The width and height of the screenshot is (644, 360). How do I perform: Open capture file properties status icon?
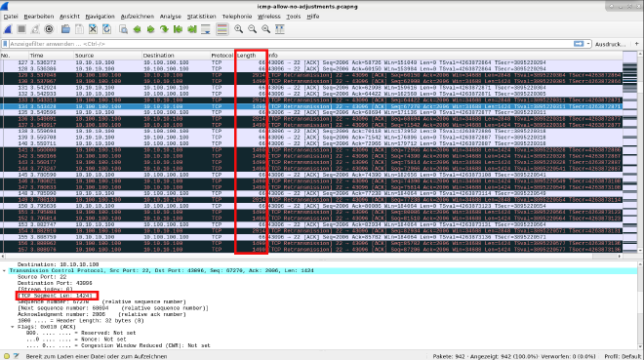coord(16,356)
